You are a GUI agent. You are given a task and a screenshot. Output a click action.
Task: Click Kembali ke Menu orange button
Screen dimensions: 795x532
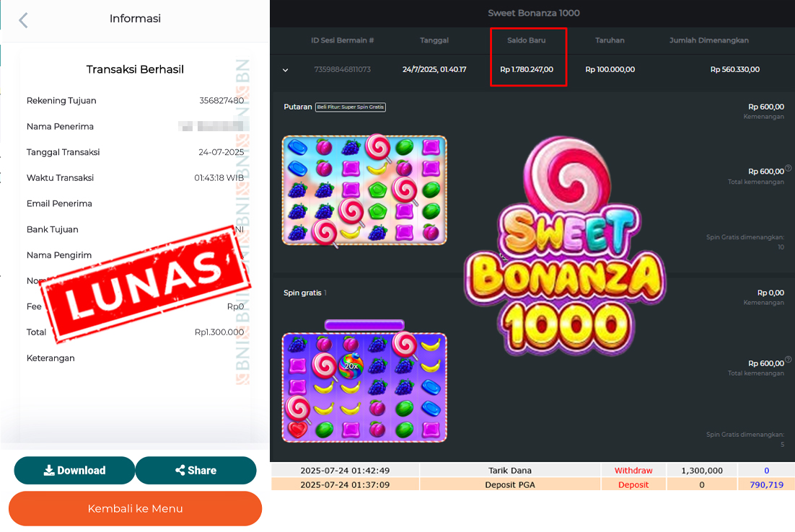(136, 508)
